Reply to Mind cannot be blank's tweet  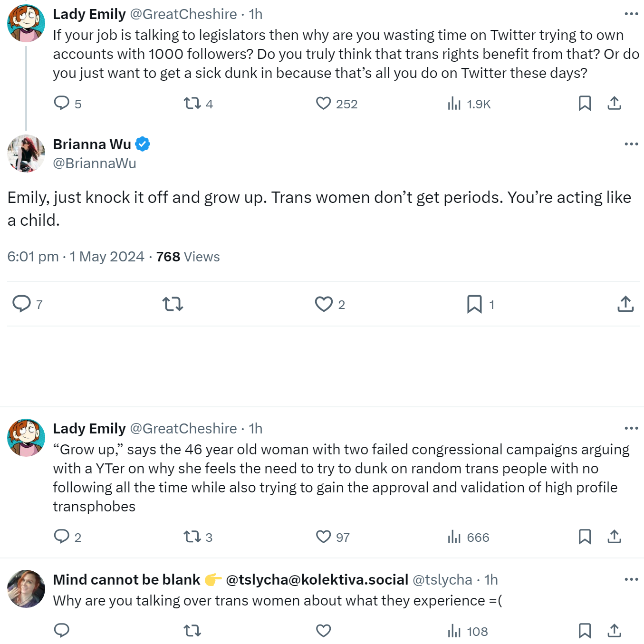(62, 631)
